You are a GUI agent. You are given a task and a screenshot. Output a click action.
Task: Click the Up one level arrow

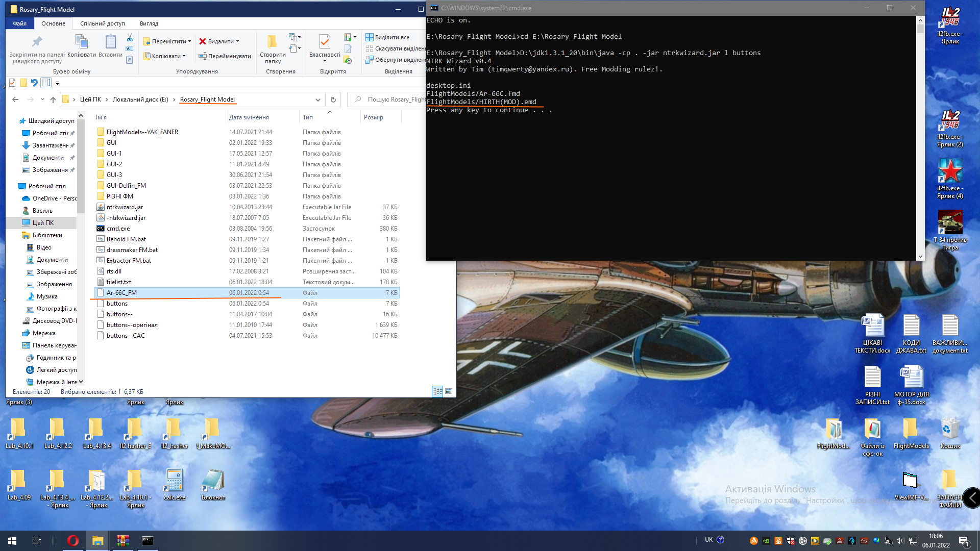[53, 99]
